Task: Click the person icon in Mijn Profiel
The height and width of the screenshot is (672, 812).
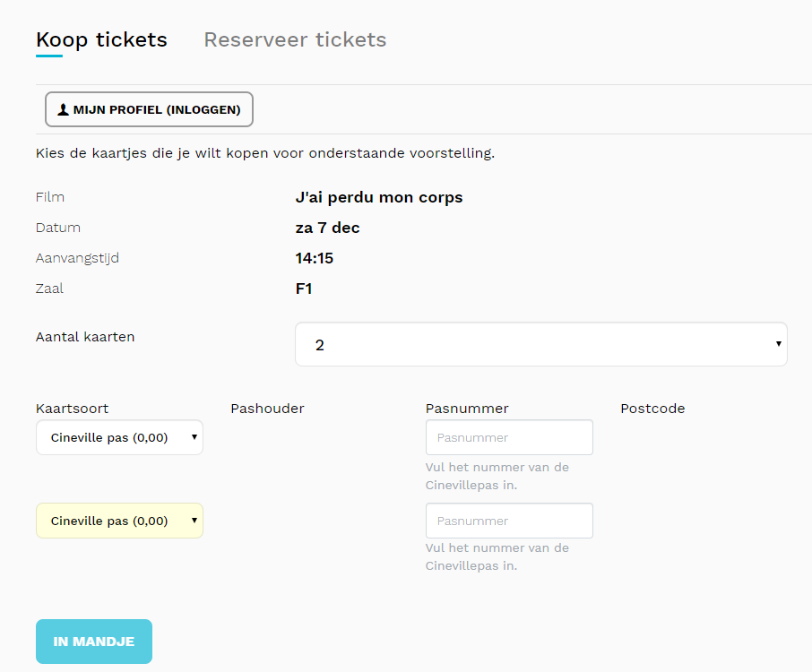Action: 64,110
